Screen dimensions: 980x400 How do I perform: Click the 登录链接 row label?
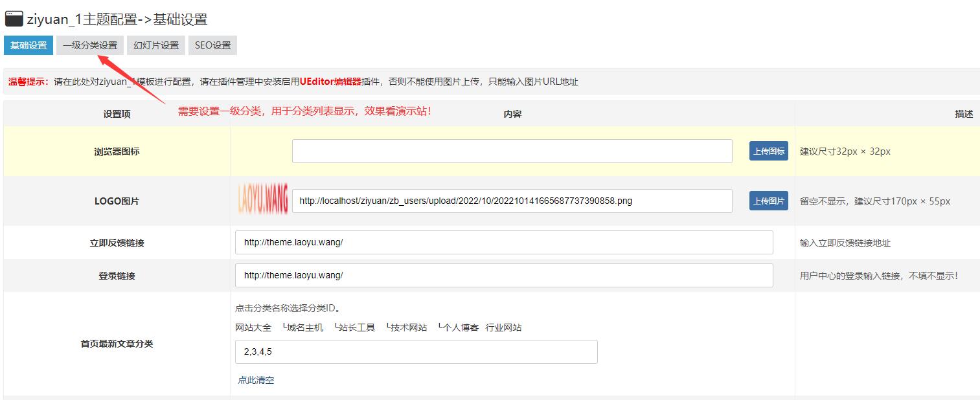coord(117,276)
